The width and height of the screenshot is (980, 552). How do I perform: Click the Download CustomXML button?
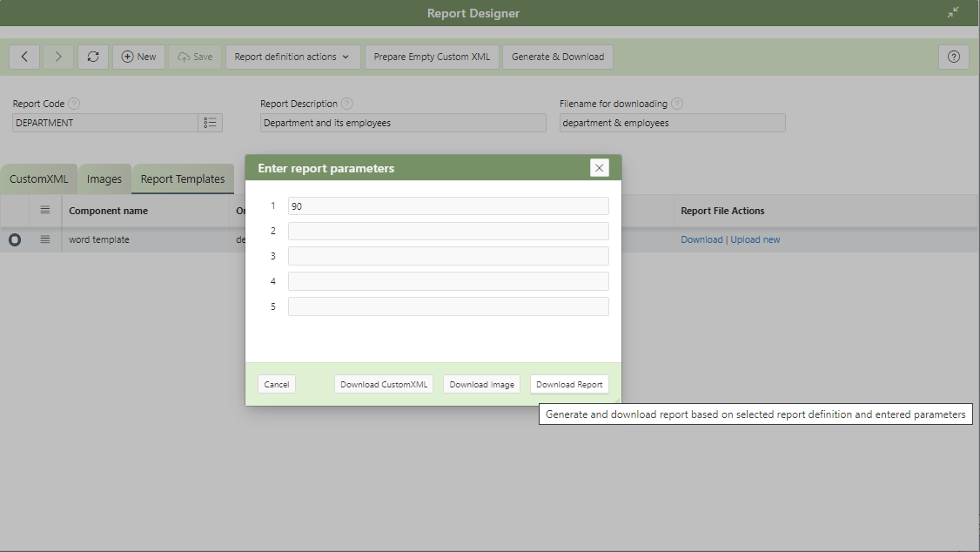pos(384,384)
